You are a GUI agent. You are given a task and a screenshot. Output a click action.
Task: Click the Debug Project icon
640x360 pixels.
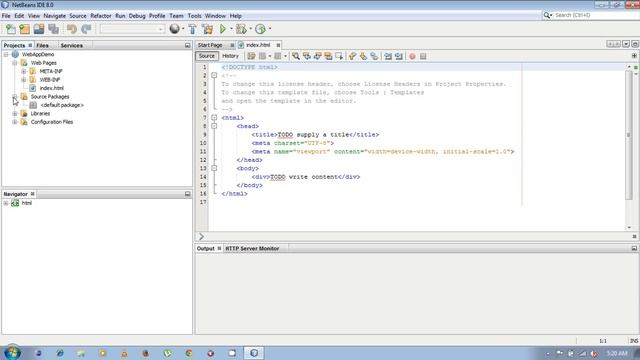tap(241, 29)
